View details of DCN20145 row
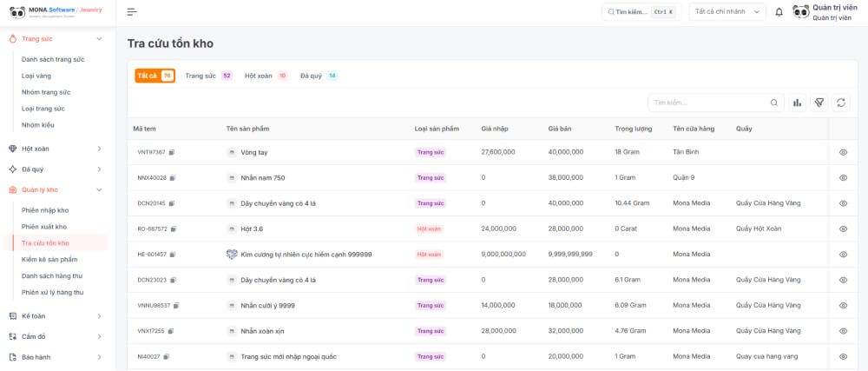 [843, 203]
